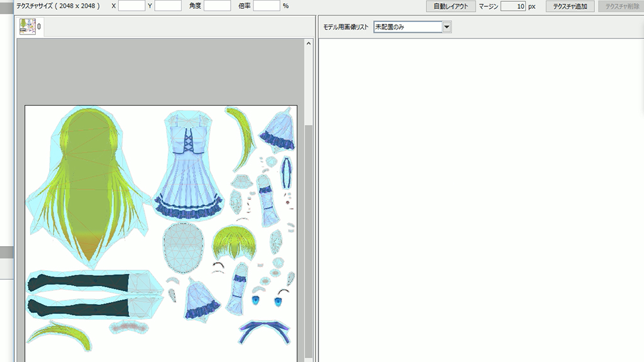Screen dimensions: 644x362
Task: Open the texture 0 thumbnail tab
Action: coord(30,27)
